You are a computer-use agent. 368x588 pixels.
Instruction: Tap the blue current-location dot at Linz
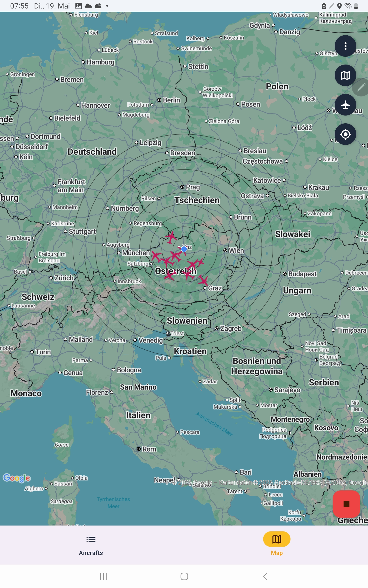tap(184, 249)
